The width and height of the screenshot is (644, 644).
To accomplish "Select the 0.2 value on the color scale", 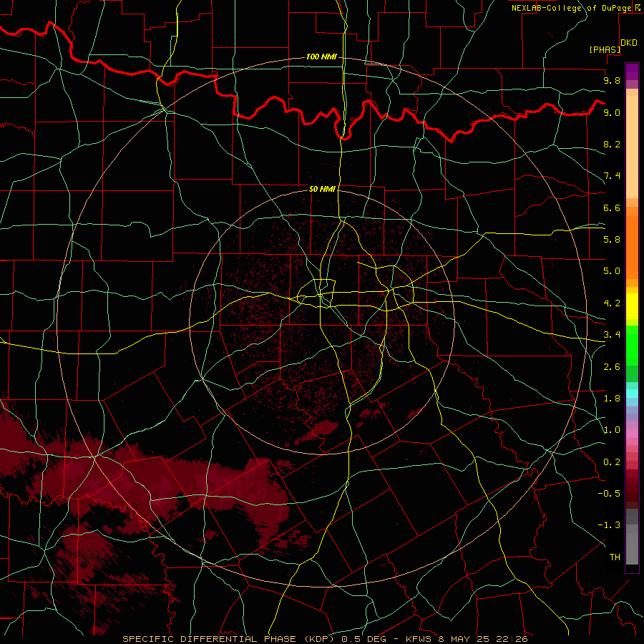I will [x=612, y=462].
